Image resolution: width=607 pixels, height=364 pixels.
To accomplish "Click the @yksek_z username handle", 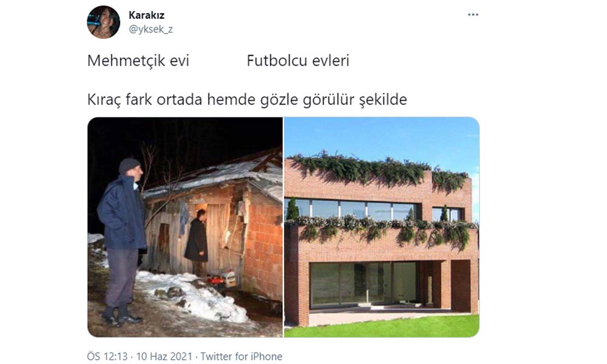I will (151, 29).
